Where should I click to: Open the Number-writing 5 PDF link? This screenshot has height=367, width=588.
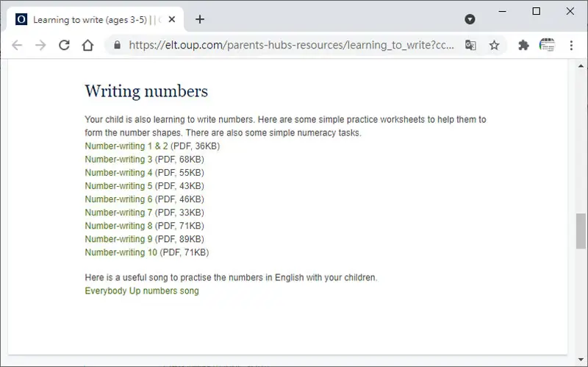(118, 186)
